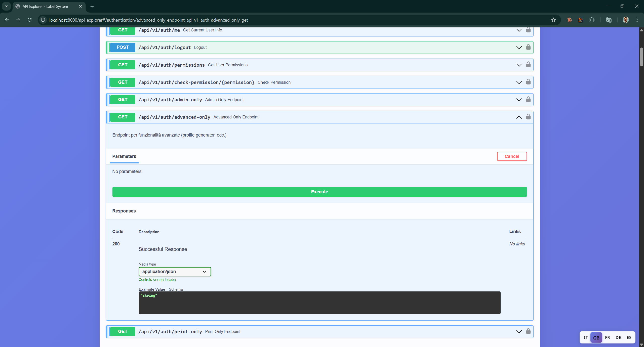
Task: Click the Execute button
Action: pos(319,192)
